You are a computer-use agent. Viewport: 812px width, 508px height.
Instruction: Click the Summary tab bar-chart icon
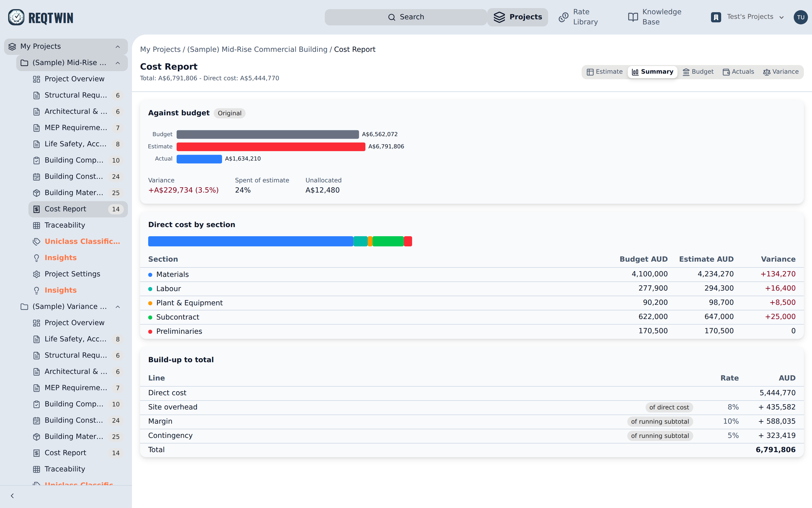tap(635, 72)
